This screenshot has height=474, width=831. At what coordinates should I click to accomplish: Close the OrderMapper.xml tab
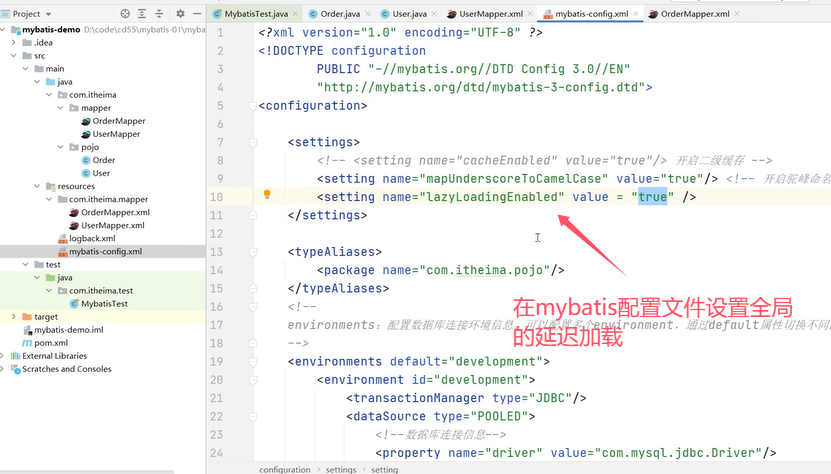pyautogui.click(x=737, y=14)
